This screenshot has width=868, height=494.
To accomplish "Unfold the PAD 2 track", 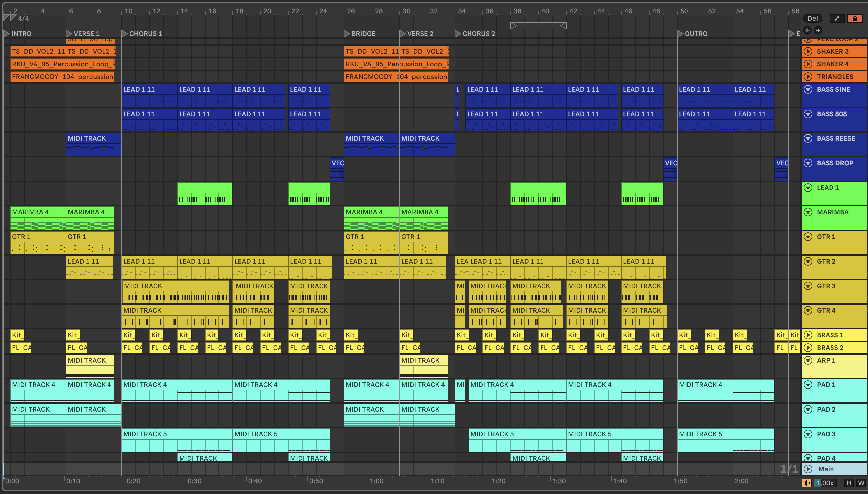I will click(808, 410).
